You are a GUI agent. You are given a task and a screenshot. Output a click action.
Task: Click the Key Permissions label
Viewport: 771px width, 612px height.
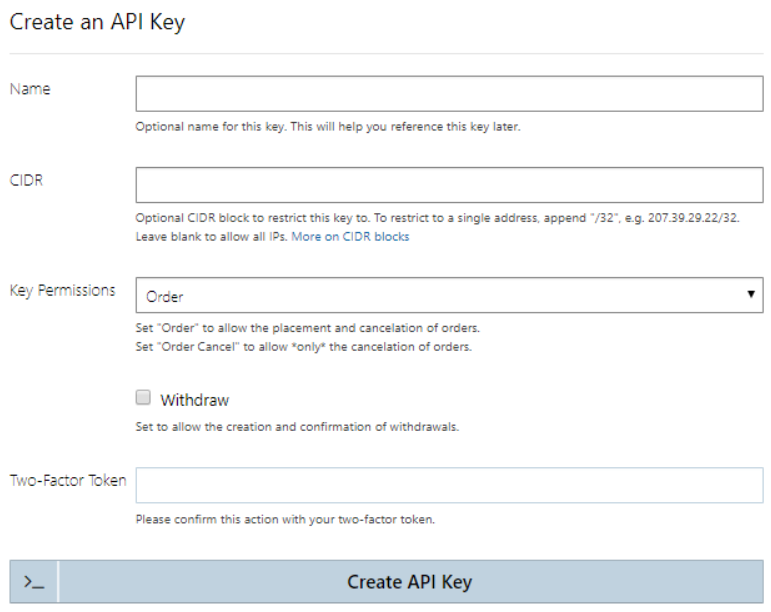point(62,291)
